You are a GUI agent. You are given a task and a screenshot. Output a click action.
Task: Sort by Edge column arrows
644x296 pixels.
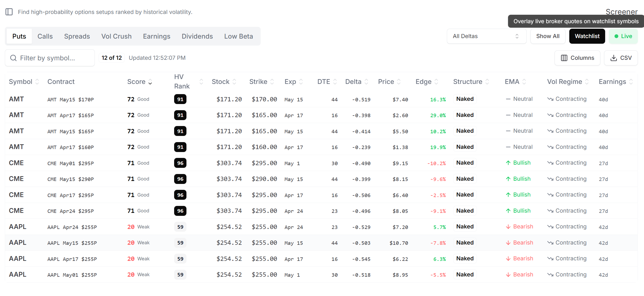click(x=436, y=82)
